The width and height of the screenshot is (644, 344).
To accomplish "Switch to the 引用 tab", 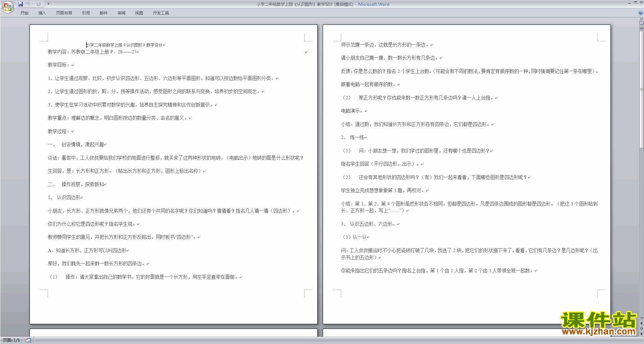I will tap(86, 13).
